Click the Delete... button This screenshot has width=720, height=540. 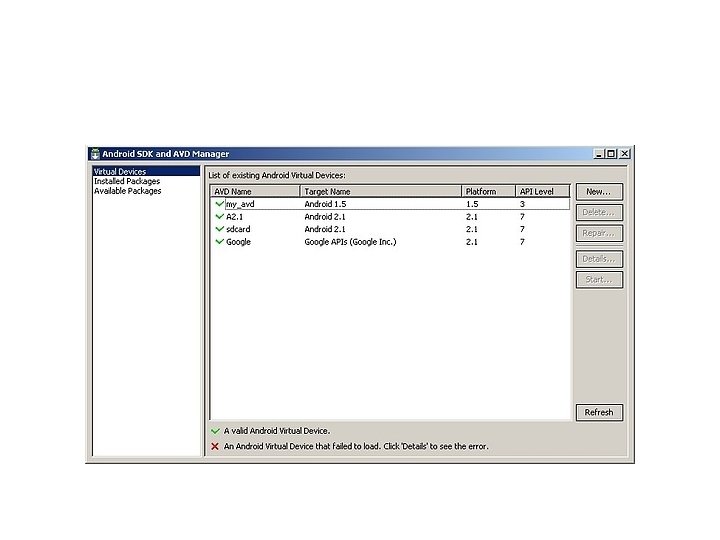599,213
